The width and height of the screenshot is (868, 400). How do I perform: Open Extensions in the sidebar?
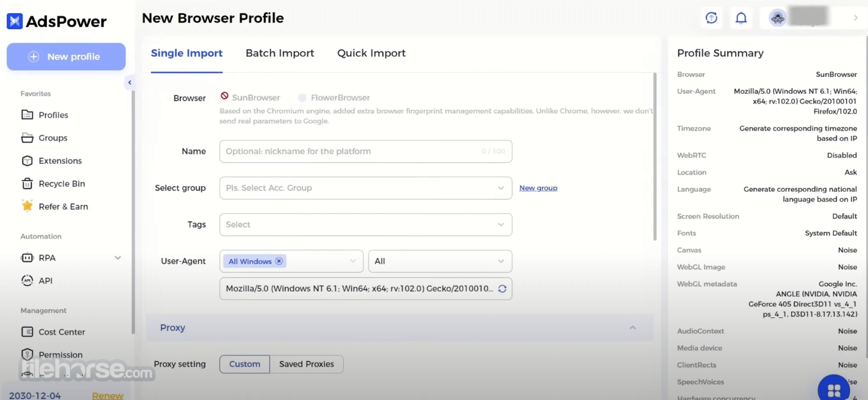60,161
